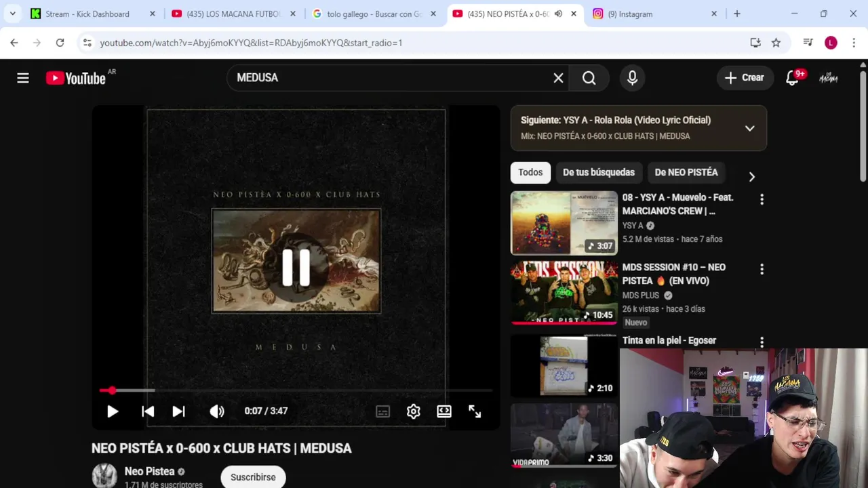This screenshot has height=488, width=868.
Task: Show more filter chips with right arrow
Action: click(751, 176)
